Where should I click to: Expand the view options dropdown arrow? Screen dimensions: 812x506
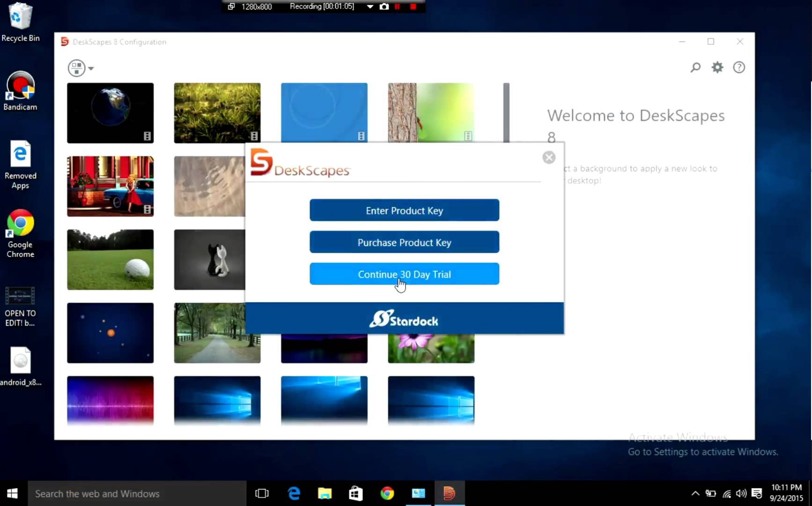point(91,68)
